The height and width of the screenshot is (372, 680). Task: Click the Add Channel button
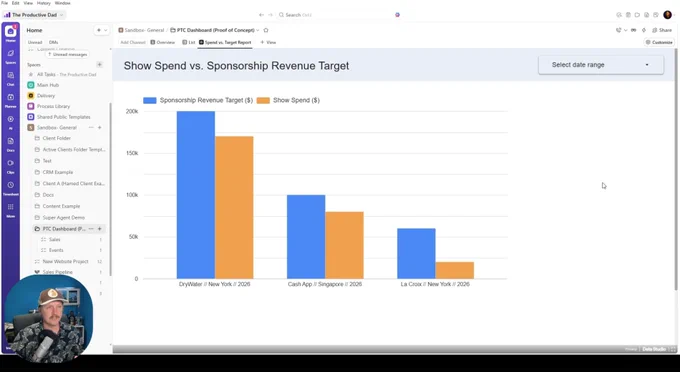(x=133, y=42)
